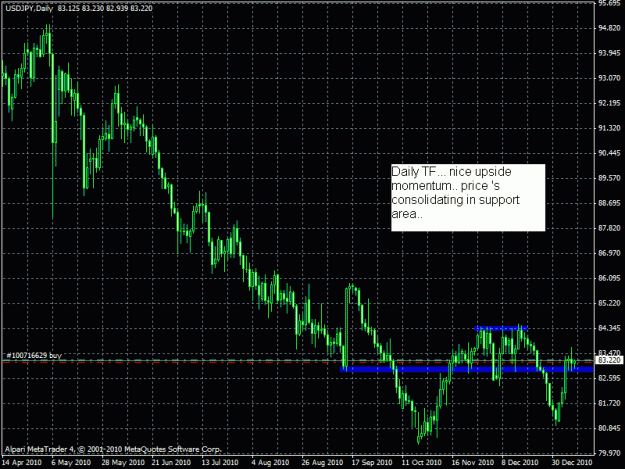
Task: Click the Alpari MetaTrader 4 copyright text
Action: (113, 449)
